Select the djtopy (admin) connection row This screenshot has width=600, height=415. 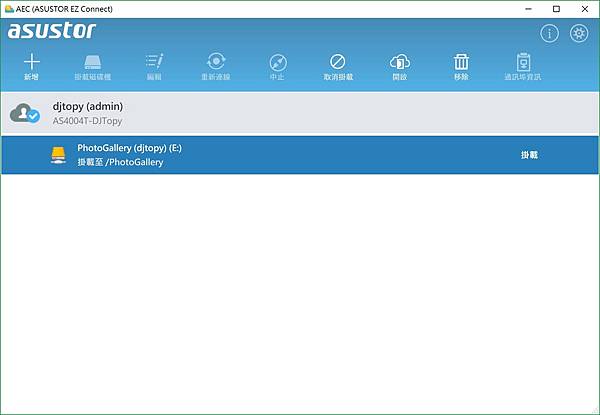(x=300, y=113)
